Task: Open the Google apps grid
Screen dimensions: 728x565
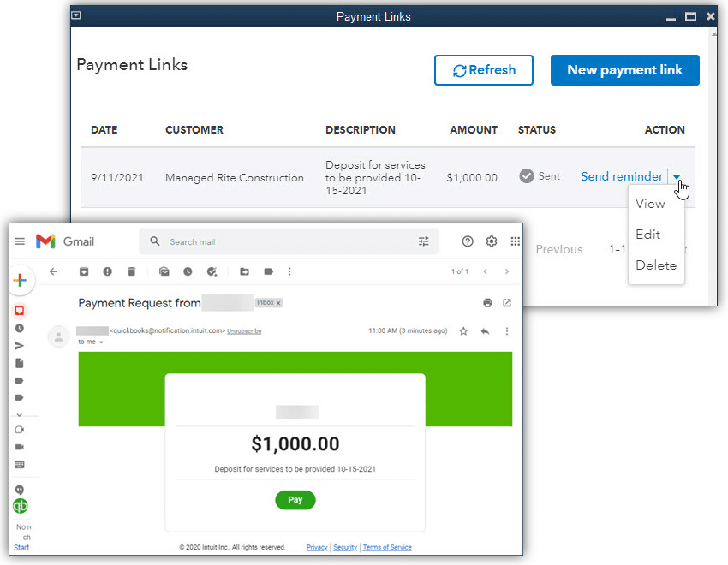Action: [x=515, y=241]
